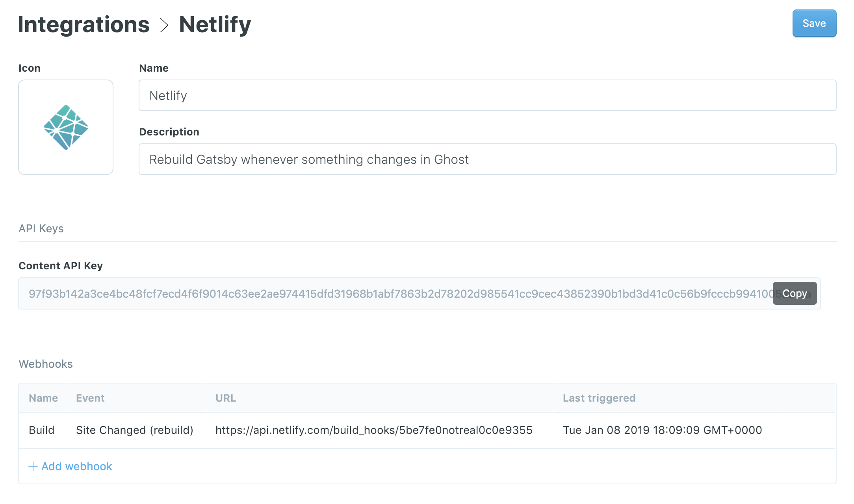This screenshot has width=854, height=504.
Task: Click the plus icon beside Add webhook
Action: pyautogui.click(x=33, y=467)
